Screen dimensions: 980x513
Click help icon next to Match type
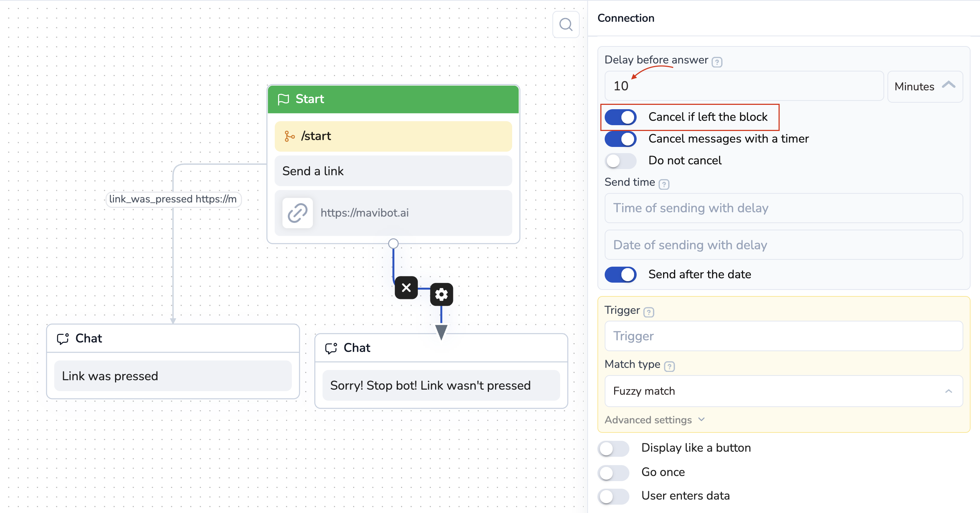[x=669, y=366]
